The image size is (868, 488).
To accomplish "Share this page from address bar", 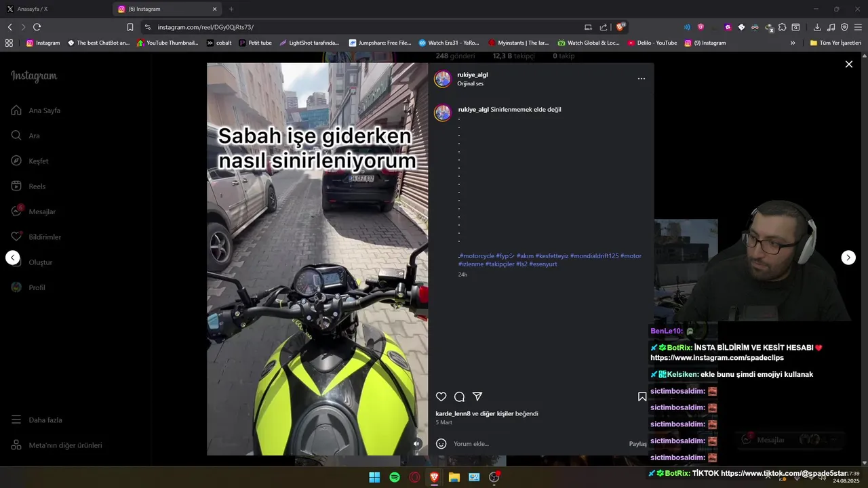I will (x=604, y=27).
